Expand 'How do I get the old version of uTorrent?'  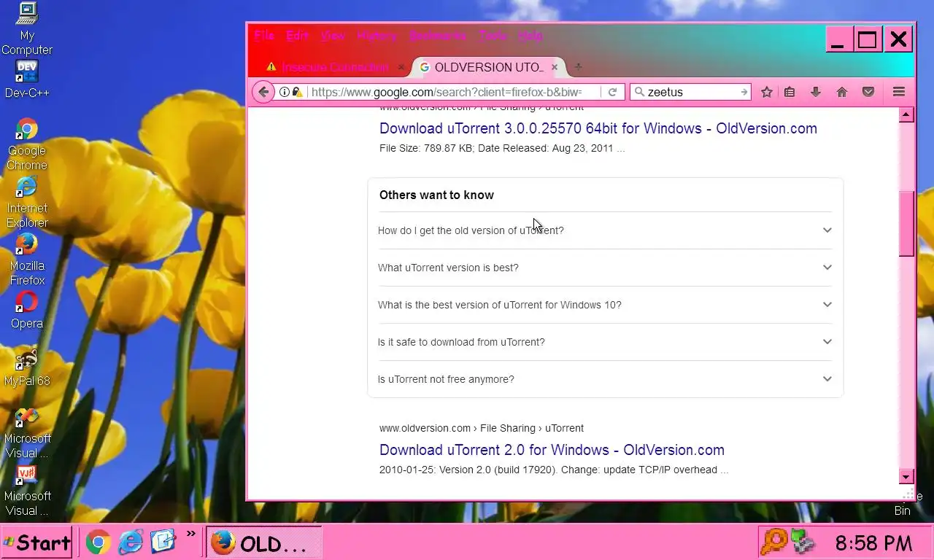click(605, 230)
